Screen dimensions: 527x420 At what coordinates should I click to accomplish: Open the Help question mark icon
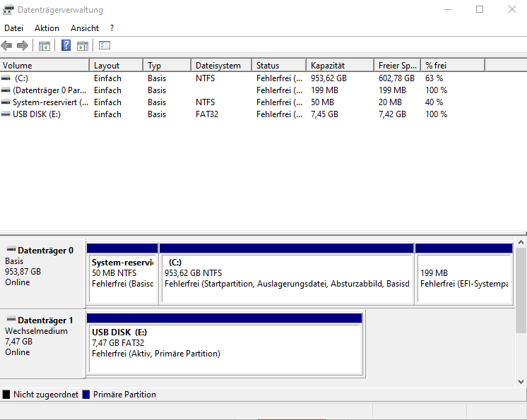66,45
